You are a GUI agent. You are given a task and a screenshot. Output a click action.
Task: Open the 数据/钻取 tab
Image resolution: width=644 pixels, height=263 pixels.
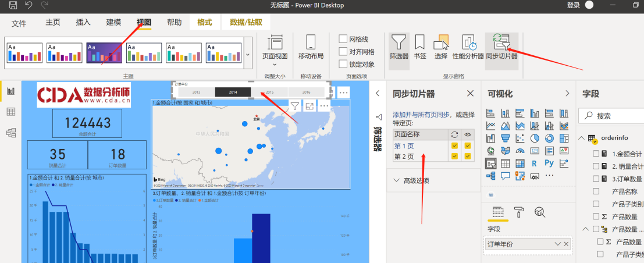click(246, 22)
